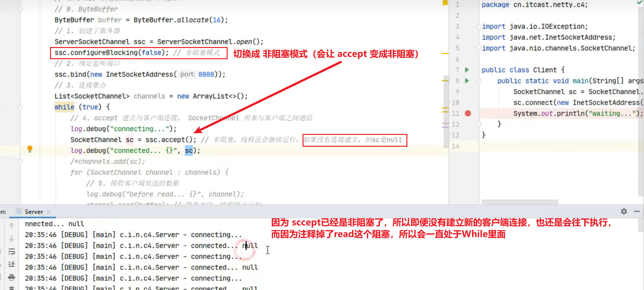Click the Client editor horizontal scrollbar
This screenshot has height=290, width=644.
[520, 202]
